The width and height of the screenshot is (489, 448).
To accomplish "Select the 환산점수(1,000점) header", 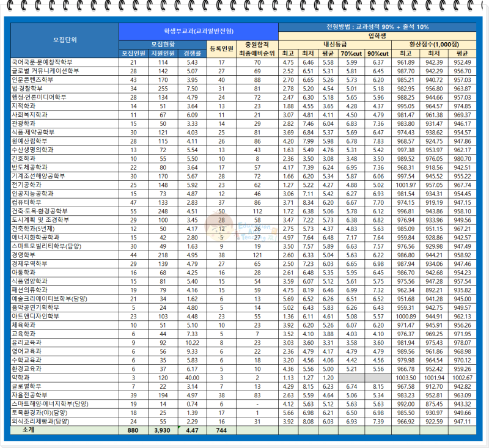I will point(434,44).
